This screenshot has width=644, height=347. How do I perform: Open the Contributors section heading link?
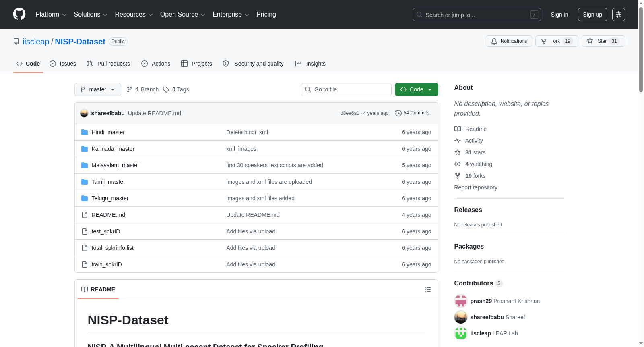click(x=479, y=283)
